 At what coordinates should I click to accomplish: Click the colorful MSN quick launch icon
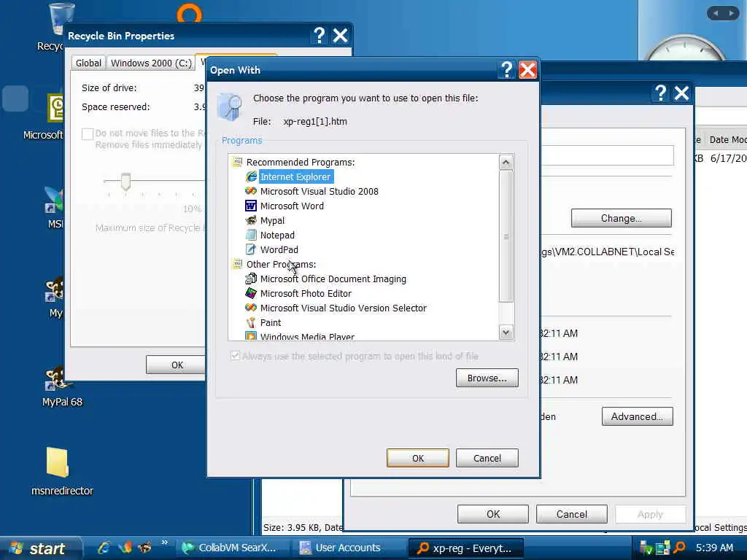(125, 548)
